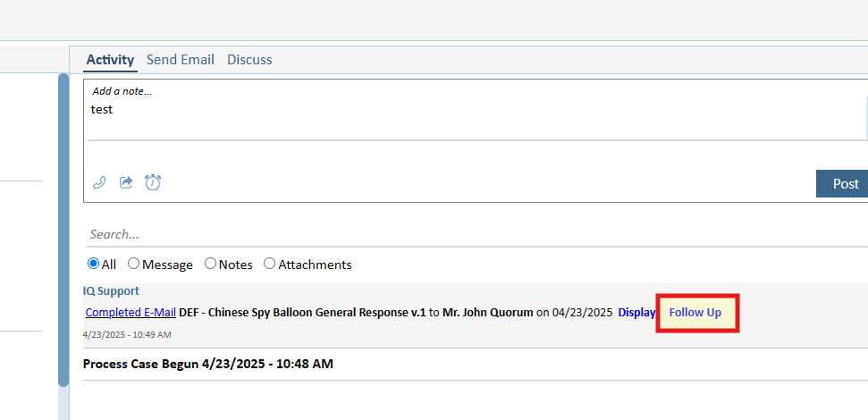Click the Mr. John Quorum recipient name
The height and width of the screenshot is (420, 868).
point(488,312)
